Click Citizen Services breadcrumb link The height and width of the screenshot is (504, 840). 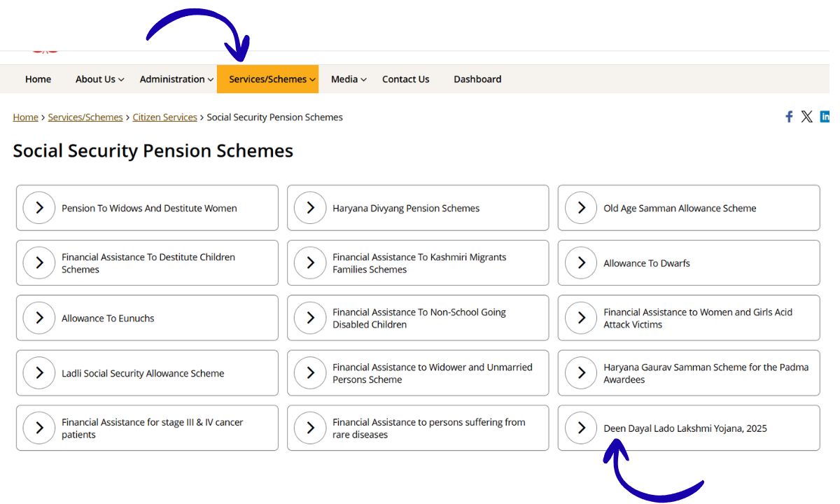coord(165,118)
